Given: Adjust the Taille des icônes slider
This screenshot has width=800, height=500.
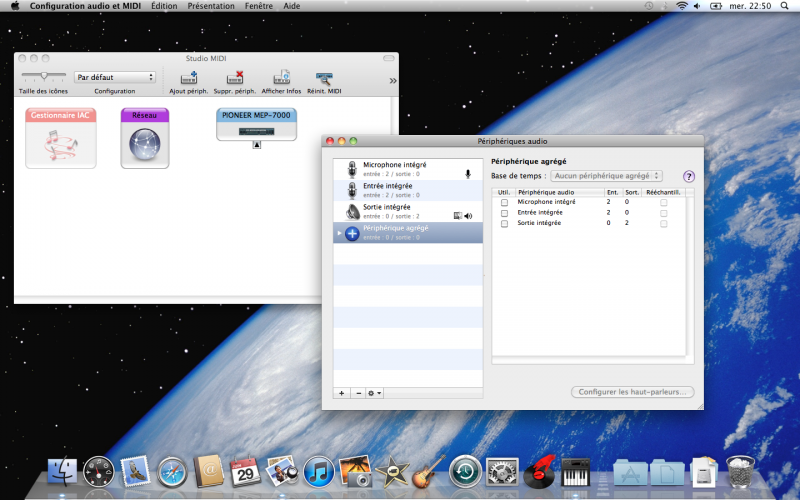Looking at the screenshot, I should [43, 76].
